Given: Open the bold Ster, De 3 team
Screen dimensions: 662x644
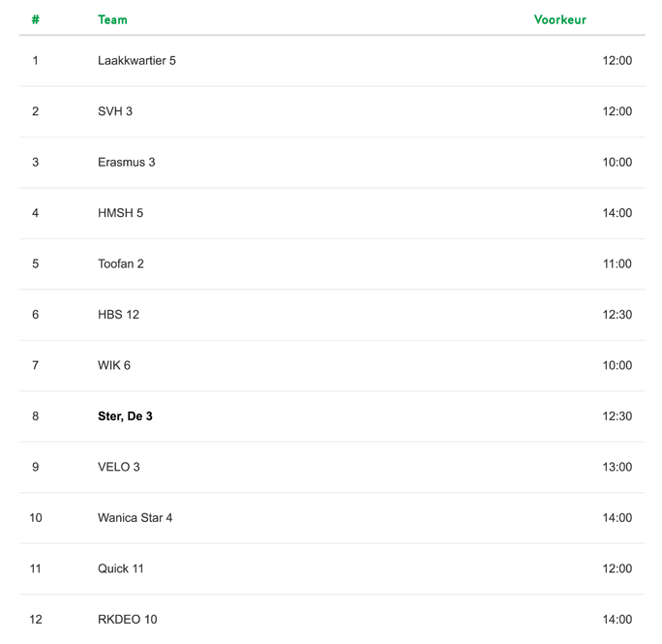Looking at the screenshot, I should pyautogui.click(x=125, y=416).
